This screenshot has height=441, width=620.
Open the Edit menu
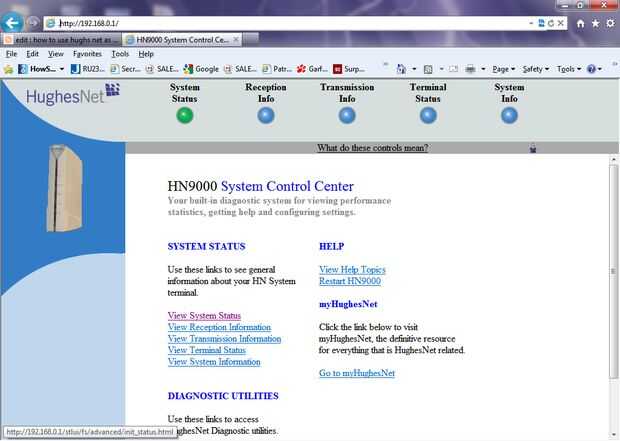32,54
